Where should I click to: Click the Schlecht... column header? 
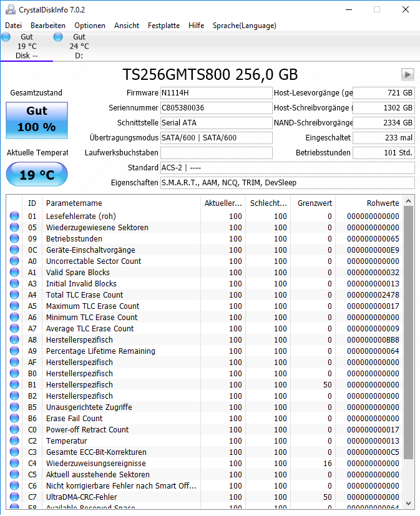[x=268, y=203]
